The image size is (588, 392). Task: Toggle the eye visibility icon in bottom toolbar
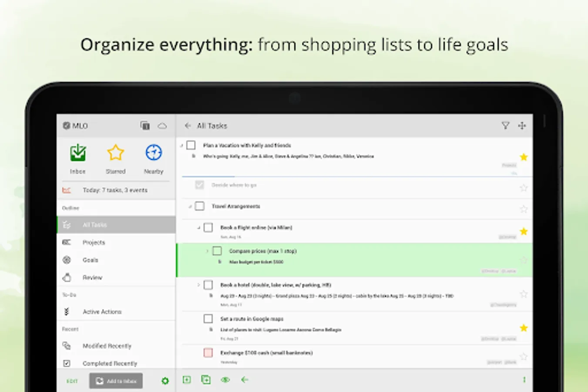225,380
